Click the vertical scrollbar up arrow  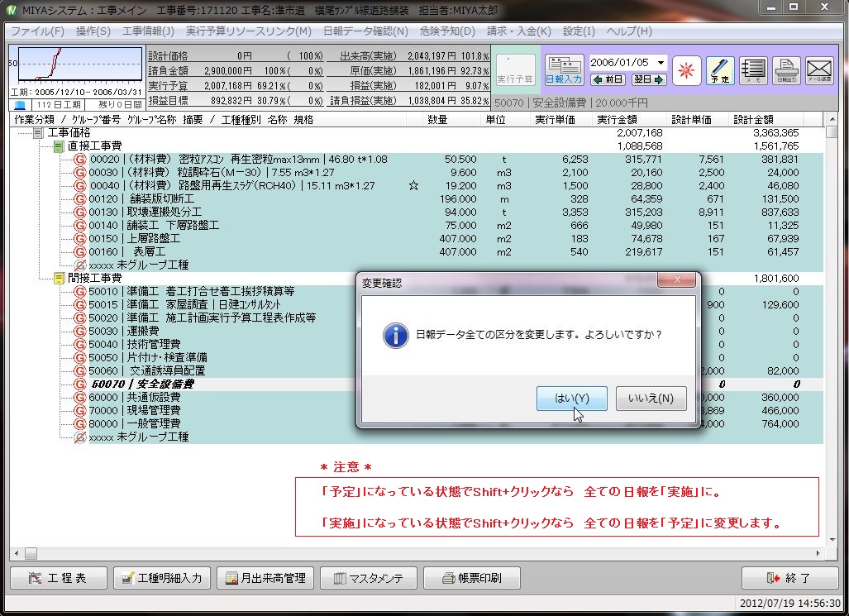coord(832,119)
